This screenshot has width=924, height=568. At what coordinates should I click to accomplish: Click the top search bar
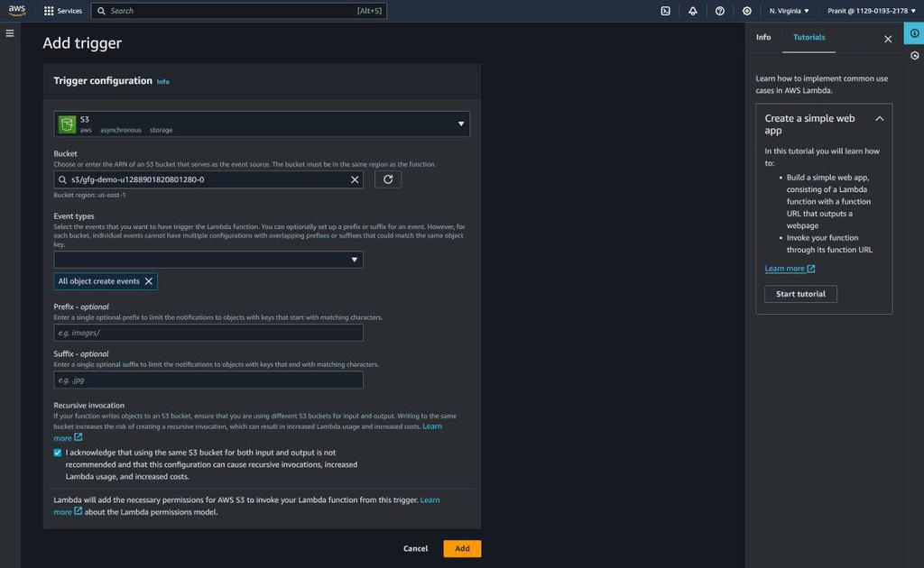pos(238,11)
